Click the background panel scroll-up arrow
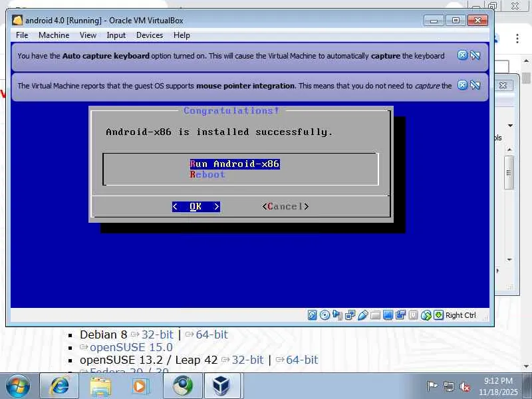 point(509,150)
